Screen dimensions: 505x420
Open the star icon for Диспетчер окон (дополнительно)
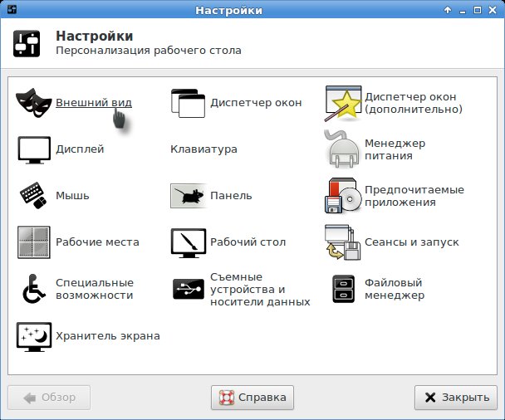pyautogui.click(x=343, y=103)
